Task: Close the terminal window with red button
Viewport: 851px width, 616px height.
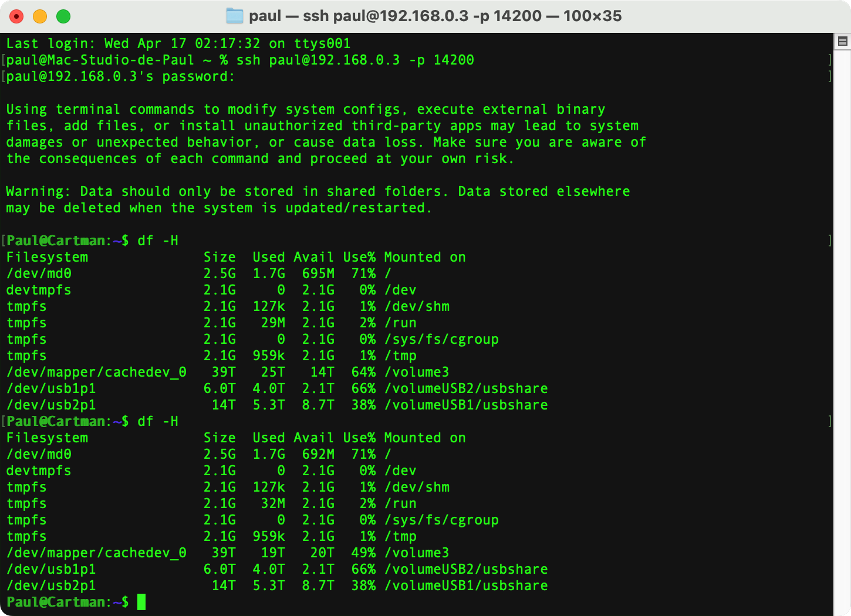Action: (x=16, y=16)
